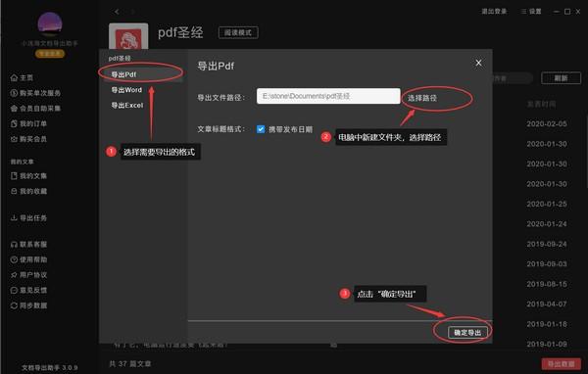
Task: Click the 文档导出助手 3.0.9 version label
Action: point(50,367)
